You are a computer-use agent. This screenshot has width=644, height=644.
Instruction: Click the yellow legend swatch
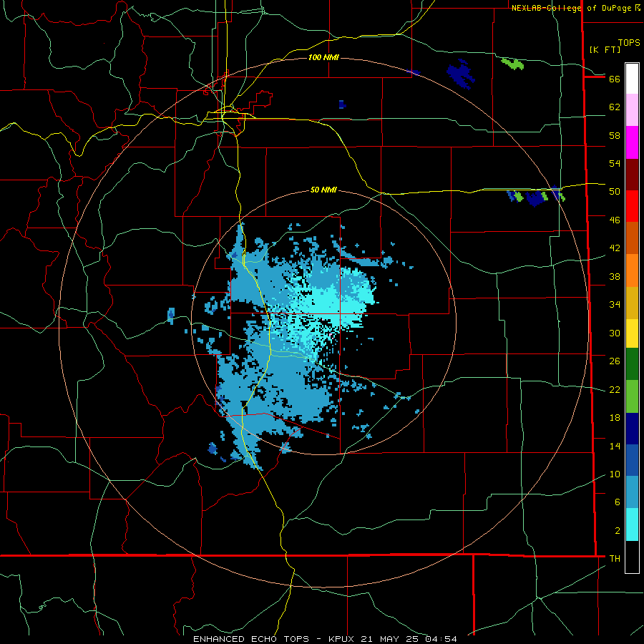(x=632, y=333)
